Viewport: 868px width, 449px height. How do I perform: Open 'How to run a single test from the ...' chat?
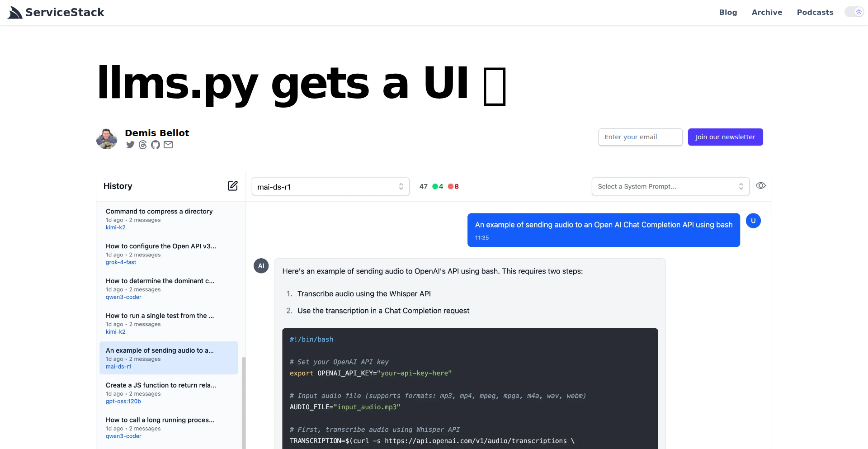169,323
